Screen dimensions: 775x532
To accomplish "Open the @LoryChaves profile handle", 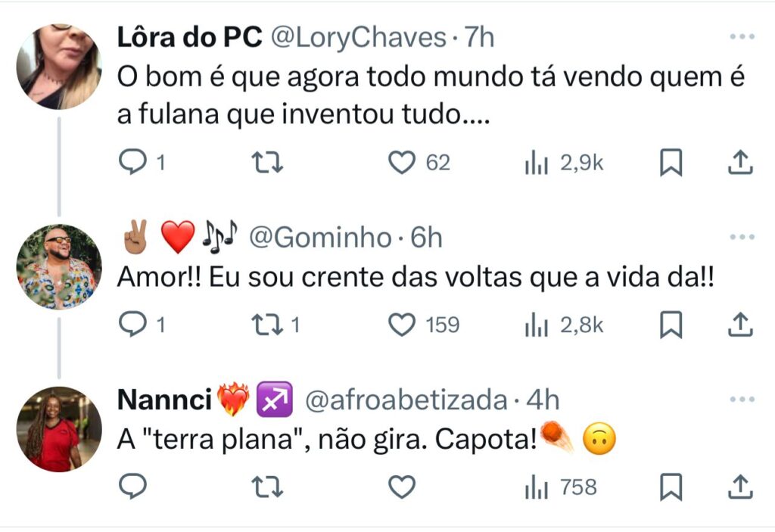I will 358,38.
